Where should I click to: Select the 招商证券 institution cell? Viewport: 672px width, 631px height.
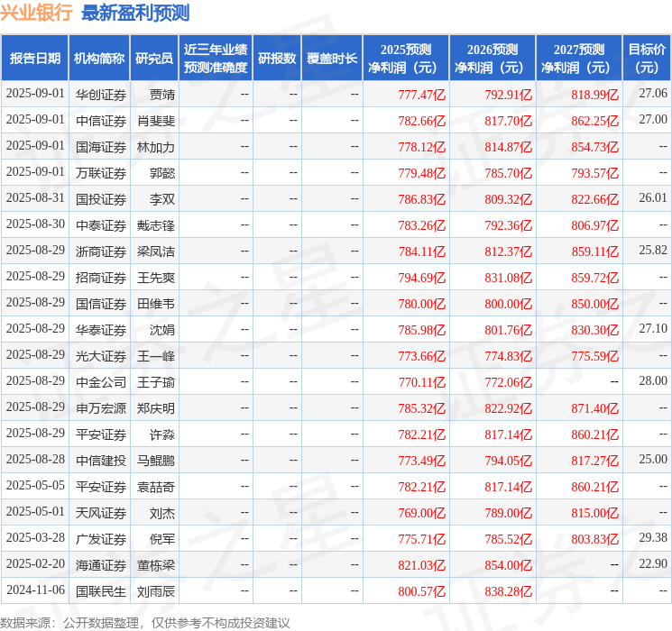tap(101, 278)
